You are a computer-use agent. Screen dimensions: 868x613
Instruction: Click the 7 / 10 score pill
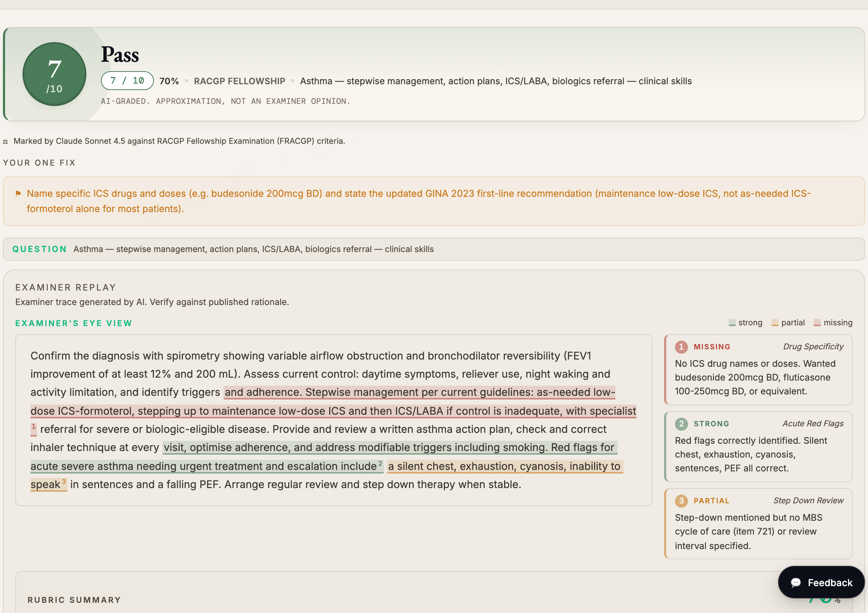(127, 81)
